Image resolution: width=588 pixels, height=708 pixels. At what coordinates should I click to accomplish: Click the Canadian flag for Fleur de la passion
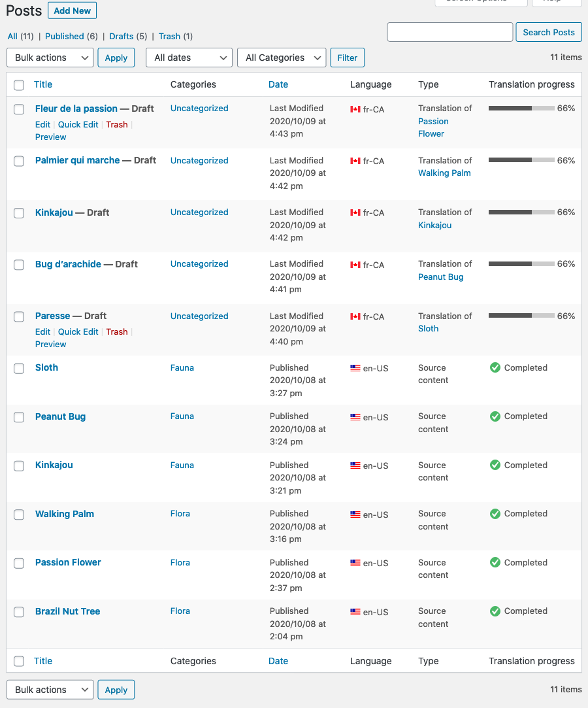tap(355, 109)
